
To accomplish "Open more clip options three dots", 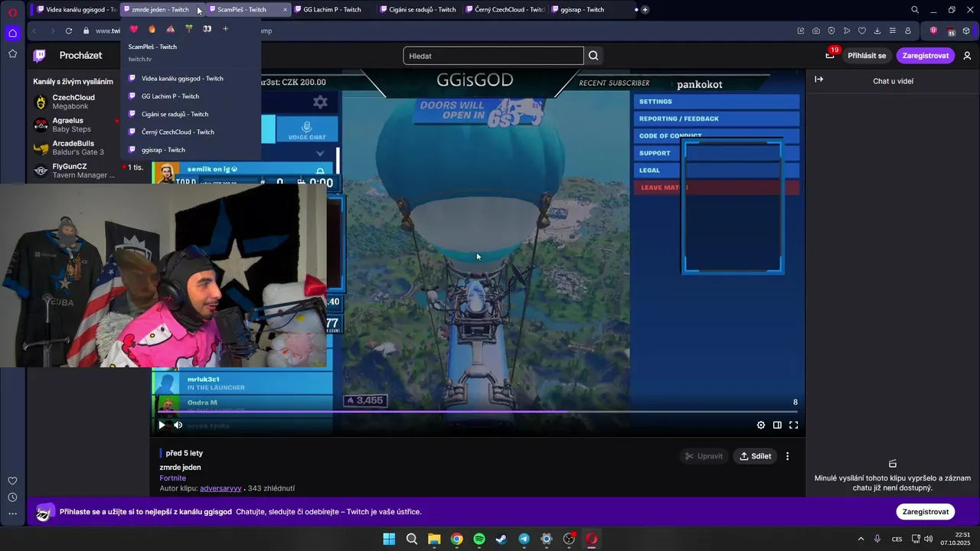I will [787, 456].
